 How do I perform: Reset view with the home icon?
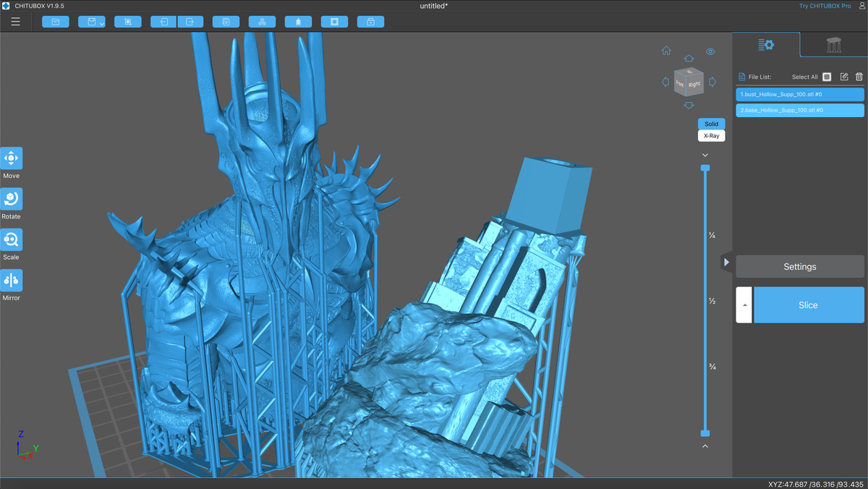point(666,51)
